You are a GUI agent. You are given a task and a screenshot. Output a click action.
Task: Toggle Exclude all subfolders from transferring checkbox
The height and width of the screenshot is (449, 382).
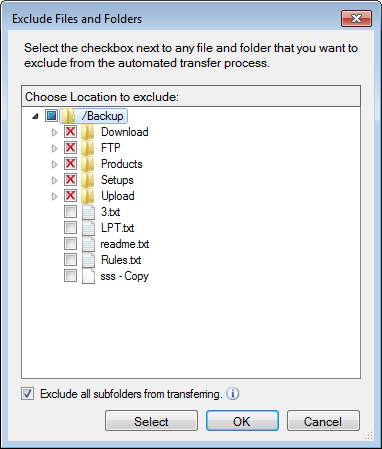click(28, 394)
